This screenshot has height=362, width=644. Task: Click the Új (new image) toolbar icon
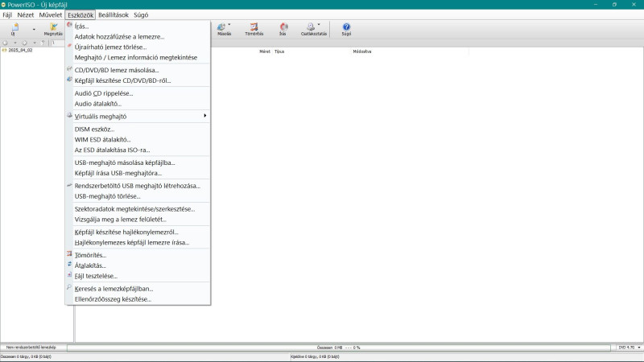click(x=14, y=29)
